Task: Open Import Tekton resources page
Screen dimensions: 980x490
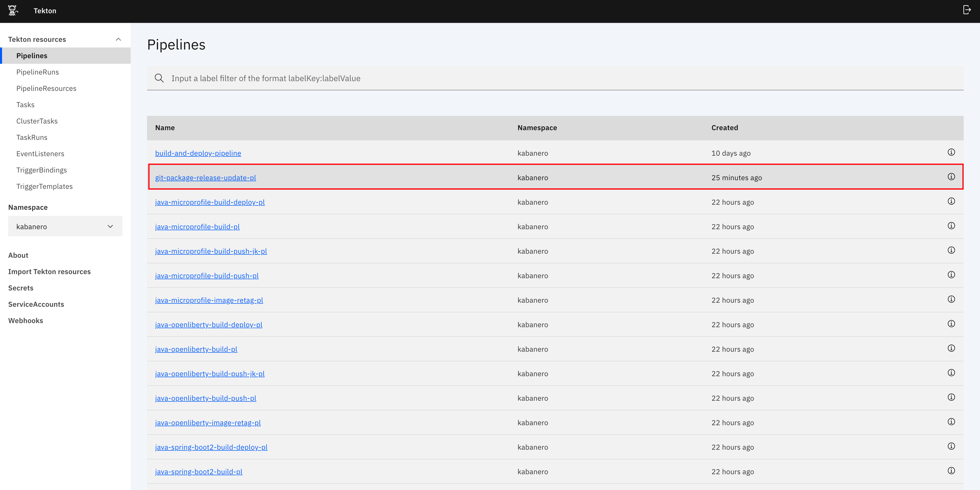Action: 50,272
